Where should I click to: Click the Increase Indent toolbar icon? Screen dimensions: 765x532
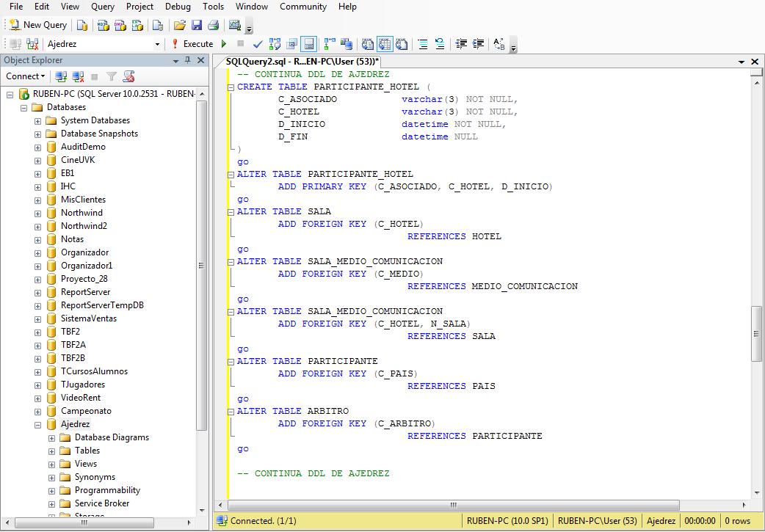pos(478,44)
